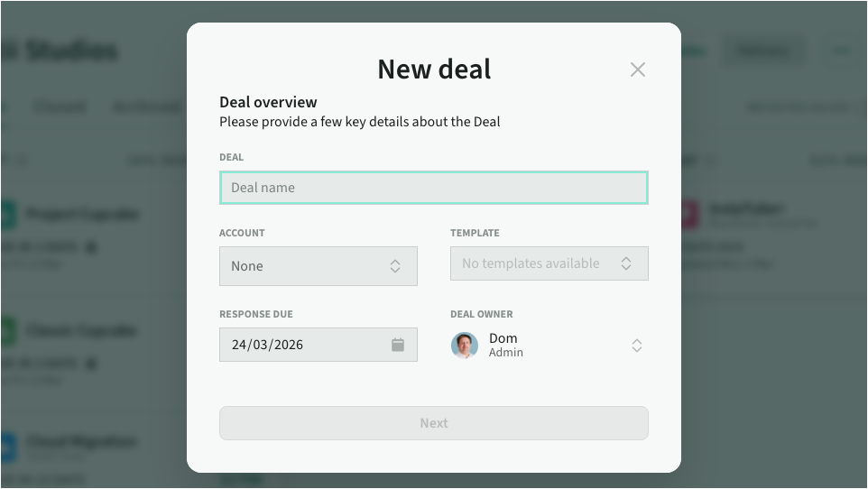Switch to the blurred Archived tab

pos(146,106)
